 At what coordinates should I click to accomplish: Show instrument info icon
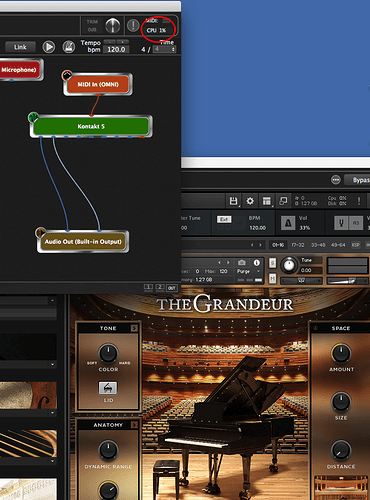pos(257,263)
